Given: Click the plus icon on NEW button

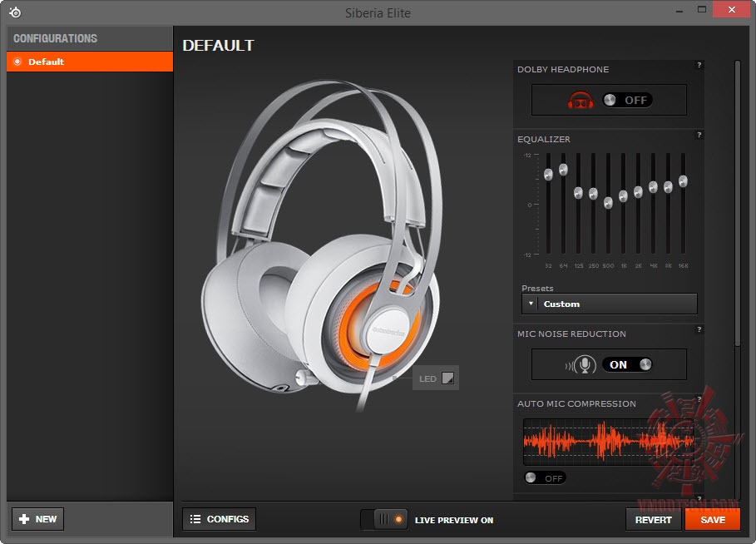Looking at the screenshot, I should click(24, 519).
